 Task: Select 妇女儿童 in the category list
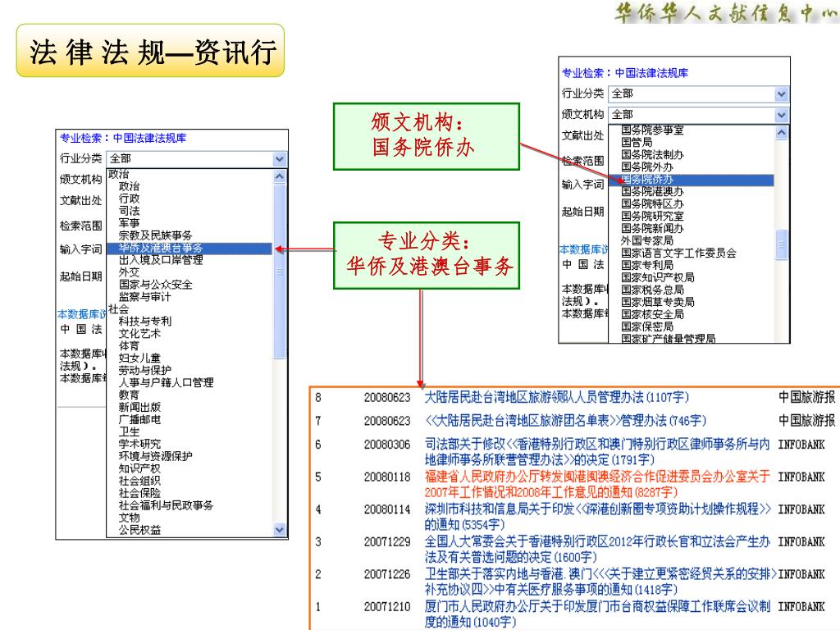[139, 358]
